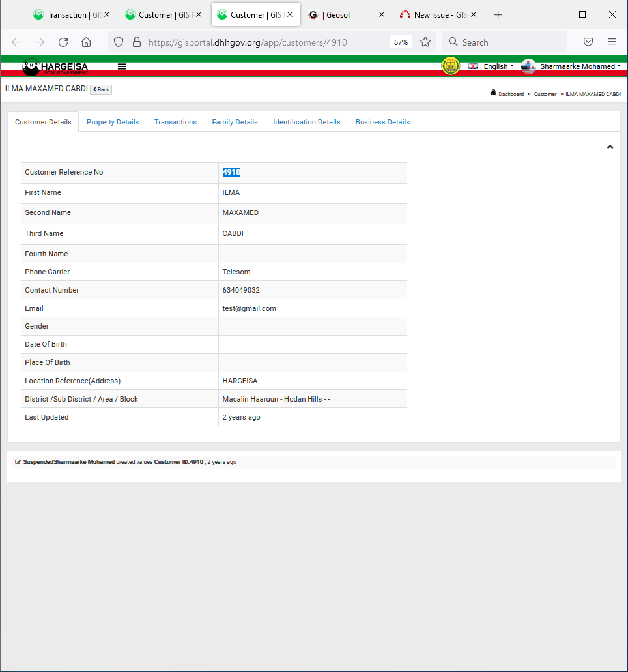This screenshot has width=628, height=672.
Task: Close the New issue browser tab
Action: (474, 14)
